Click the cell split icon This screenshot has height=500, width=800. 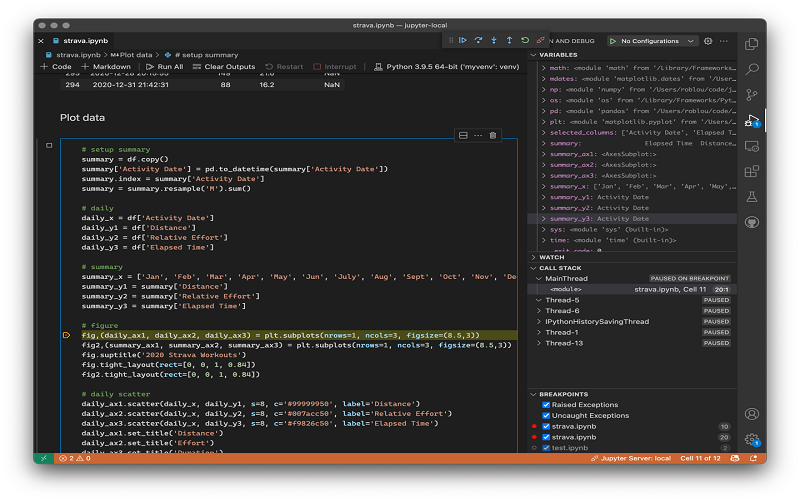tap(463, 135)
